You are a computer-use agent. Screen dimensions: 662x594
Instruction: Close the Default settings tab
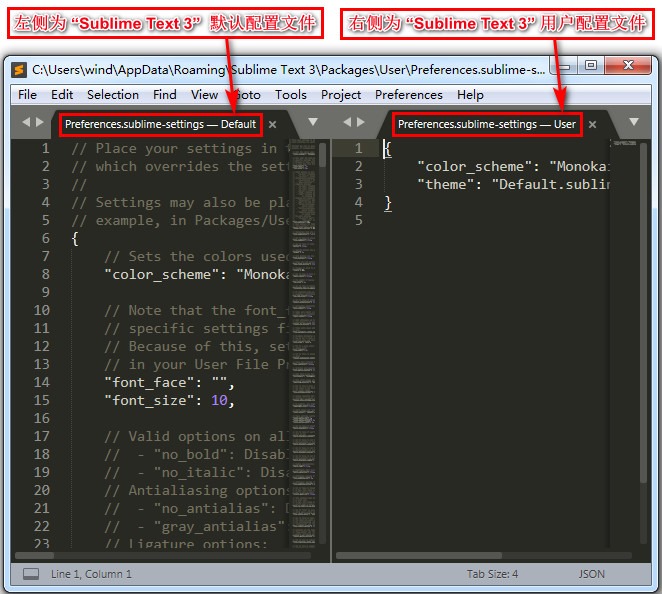273,125
